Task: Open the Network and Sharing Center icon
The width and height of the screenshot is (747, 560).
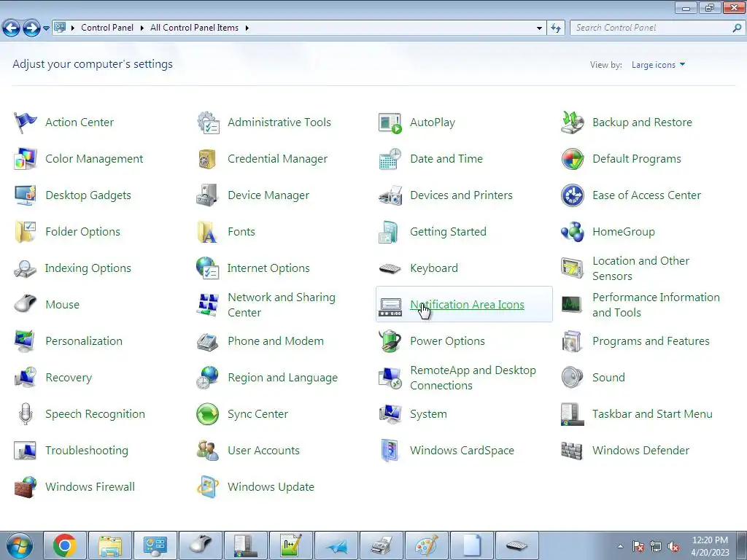Action: pos(208,305)
